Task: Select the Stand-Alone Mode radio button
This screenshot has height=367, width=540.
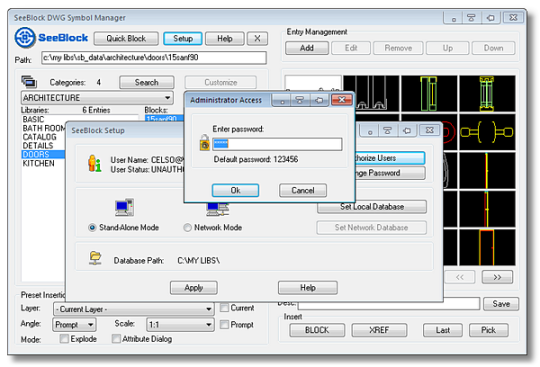Action: (x=92, y=228)
